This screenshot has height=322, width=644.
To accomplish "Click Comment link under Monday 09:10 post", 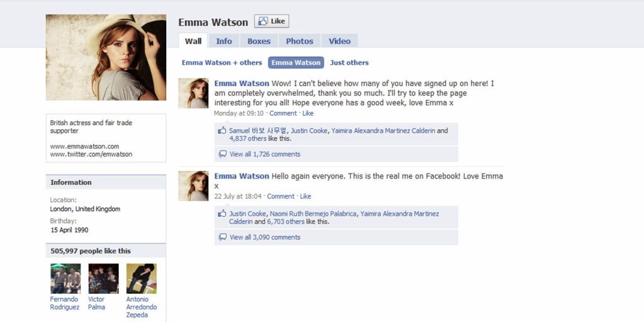I will pos(283,113).
